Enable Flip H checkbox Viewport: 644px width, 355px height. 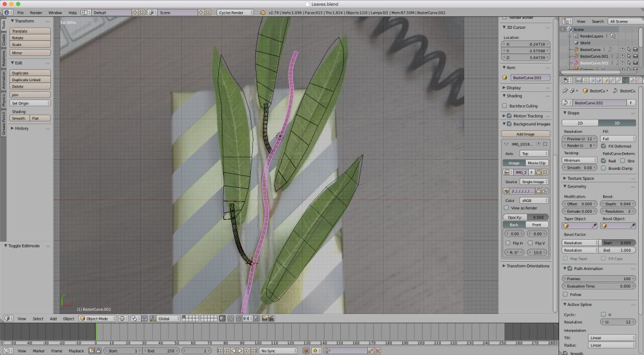tap(508, 243)
